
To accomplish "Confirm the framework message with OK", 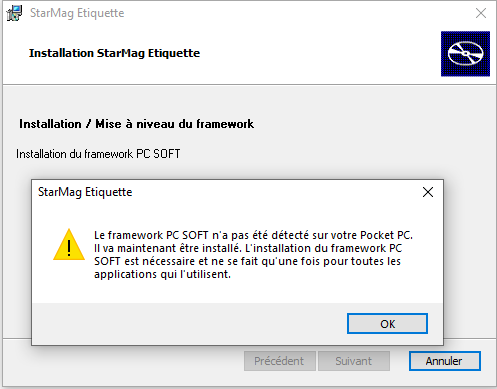I will click(387, 323).
